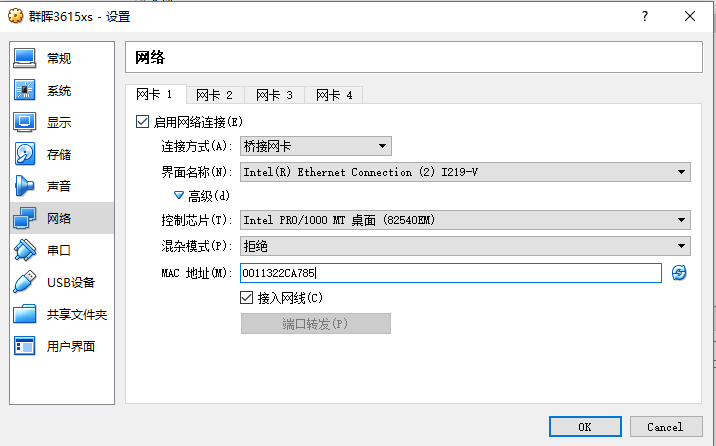
Task: Select the 串口 serial port icon
Action: coord(24,250)
